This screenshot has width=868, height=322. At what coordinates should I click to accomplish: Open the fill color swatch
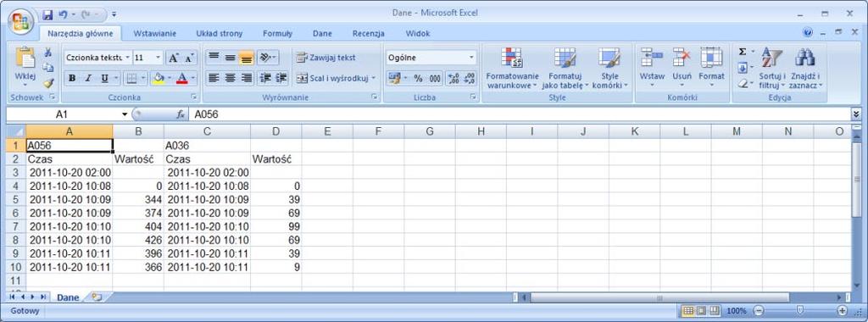[159, 79]
